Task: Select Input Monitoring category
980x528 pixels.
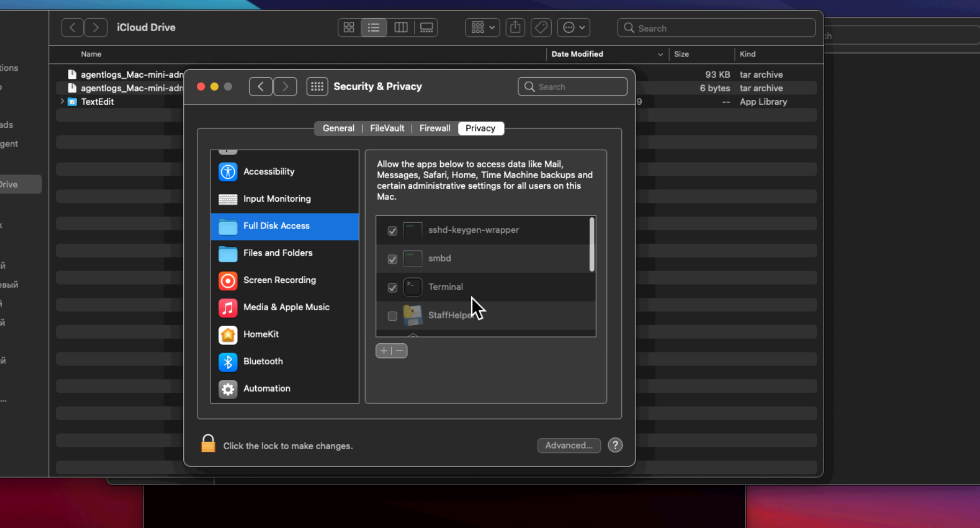Action: (285, 199)
